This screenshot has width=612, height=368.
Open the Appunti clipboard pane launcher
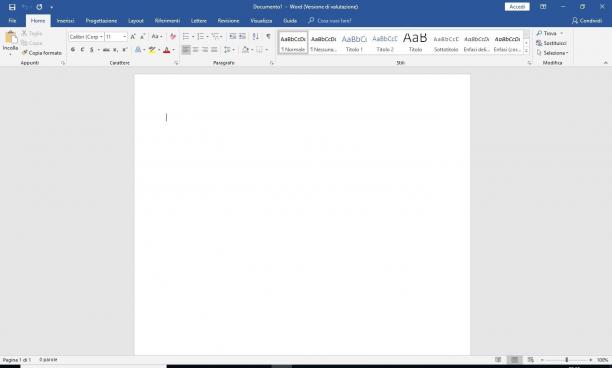coord(63,63)
